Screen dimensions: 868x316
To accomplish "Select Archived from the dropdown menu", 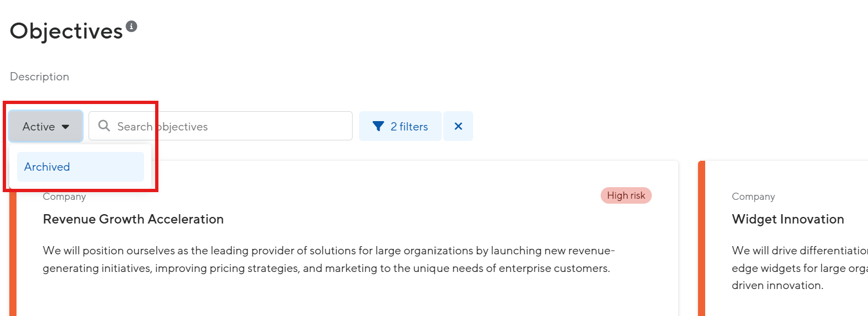I will tap(80, 167).
